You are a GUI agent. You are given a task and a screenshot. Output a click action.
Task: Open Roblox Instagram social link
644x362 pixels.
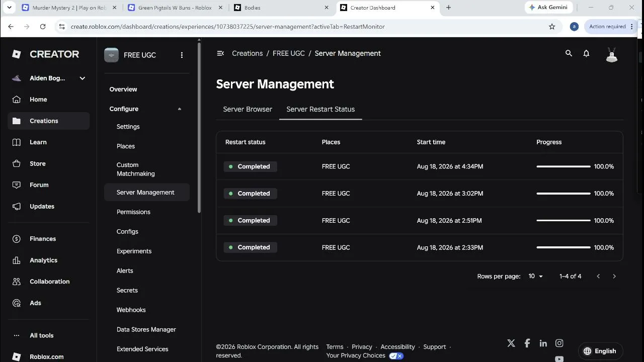click(559, 343)
